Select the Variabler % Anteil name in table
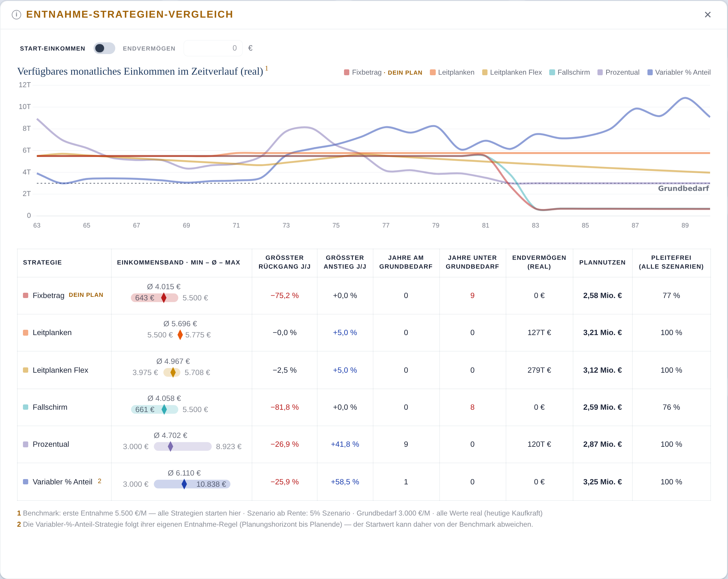This screenshot has height=579, width=728. click(62, 482)
